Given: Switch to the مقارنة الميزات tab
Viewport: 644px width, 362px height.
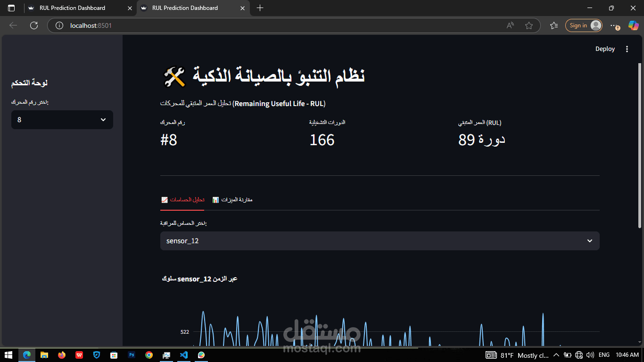Looking at the screenshot, I should tap(232, 199).
